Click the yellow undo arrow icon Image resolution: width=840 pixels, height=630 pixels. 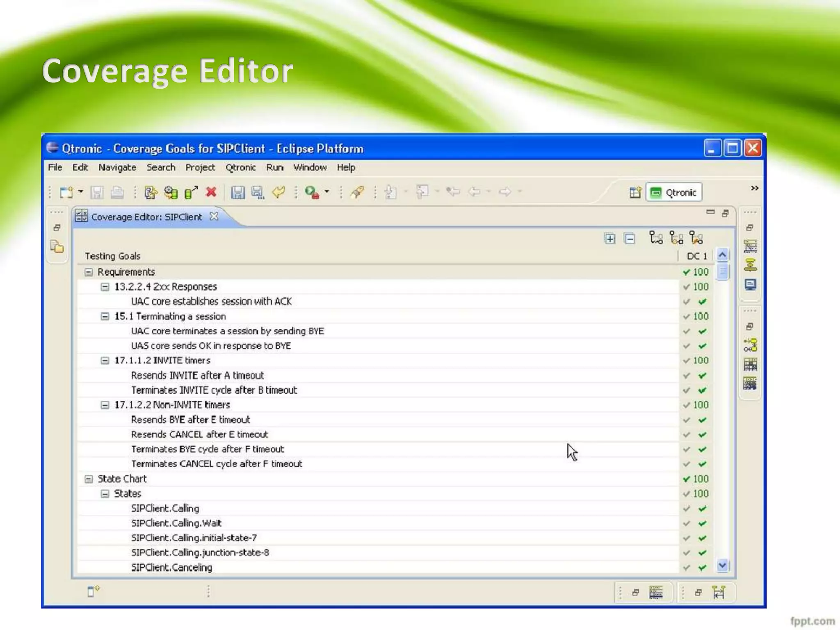point(279,192)
